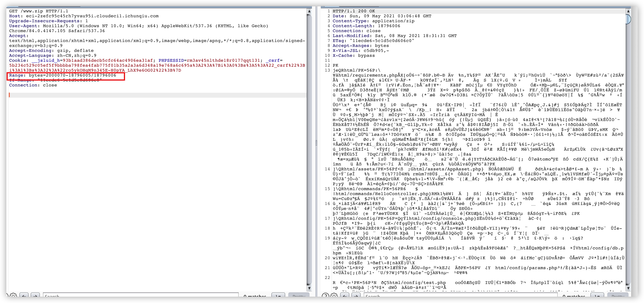Go to next match in request search
Image resolution: width=644 pixels, height=303 pixels.
click(x=35, y=296)
